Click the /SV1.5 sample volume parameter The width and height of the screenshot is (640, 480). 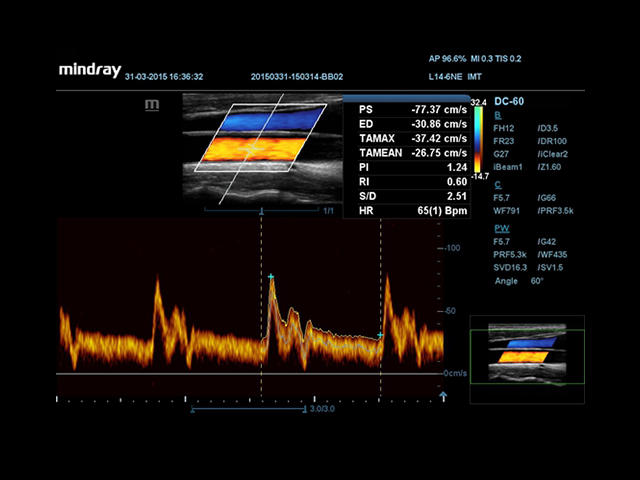pyautogui.click(x=551, y=268)
